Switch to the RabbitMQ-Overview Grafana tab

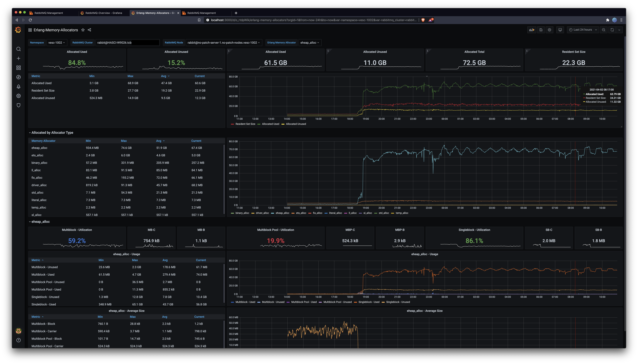[x=103, y=13]
